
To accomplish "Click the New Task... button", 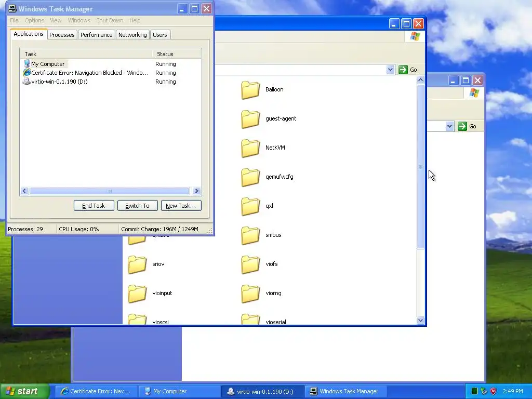I will (x=181, y=206).
